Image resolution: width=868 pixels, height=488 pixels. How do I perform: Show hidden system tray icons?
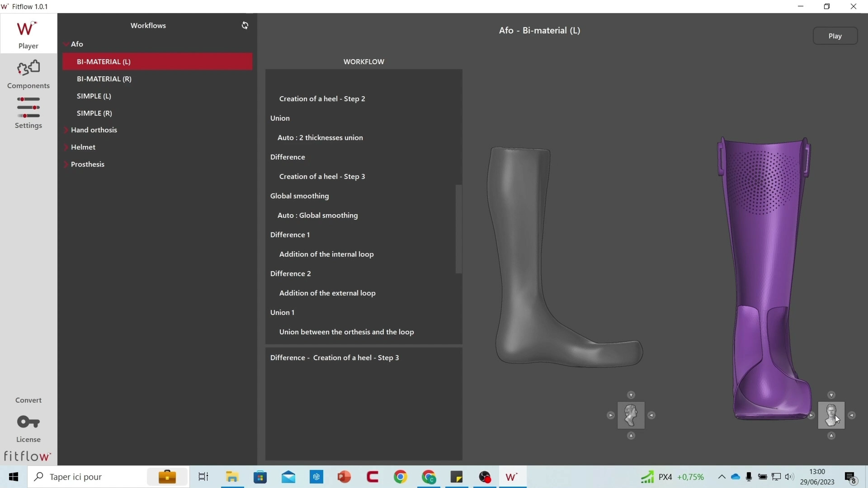tap(722, 477)
